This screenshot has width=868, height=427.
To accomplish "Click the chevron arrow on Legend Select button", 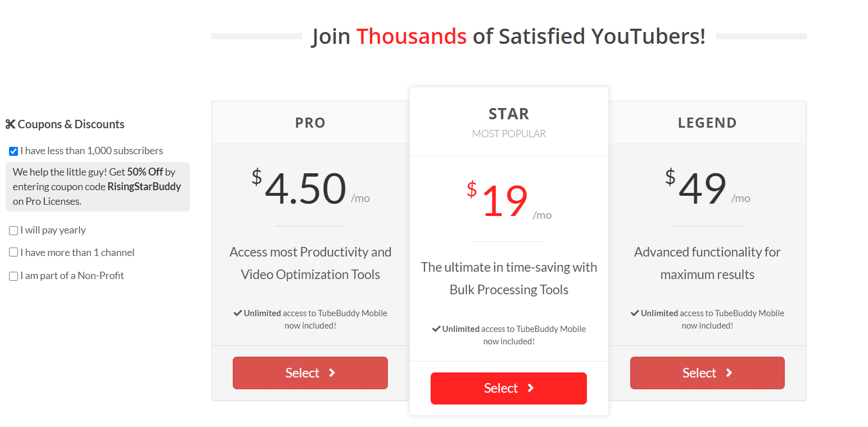I will click(x=729, y=372).
